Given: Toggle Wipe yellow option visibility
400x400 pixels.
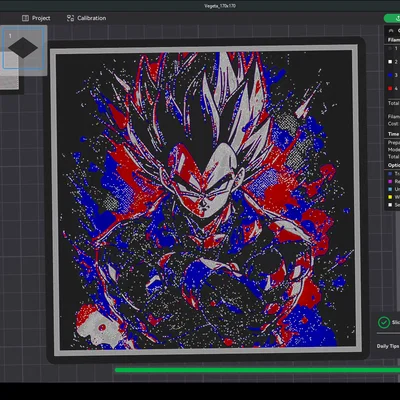Looking at the screenshot, I should (x=390, y=197).
